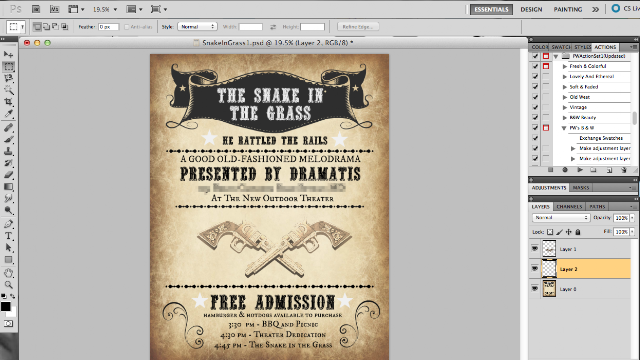
Task: Stop action playback or recording
Action: 550,170
